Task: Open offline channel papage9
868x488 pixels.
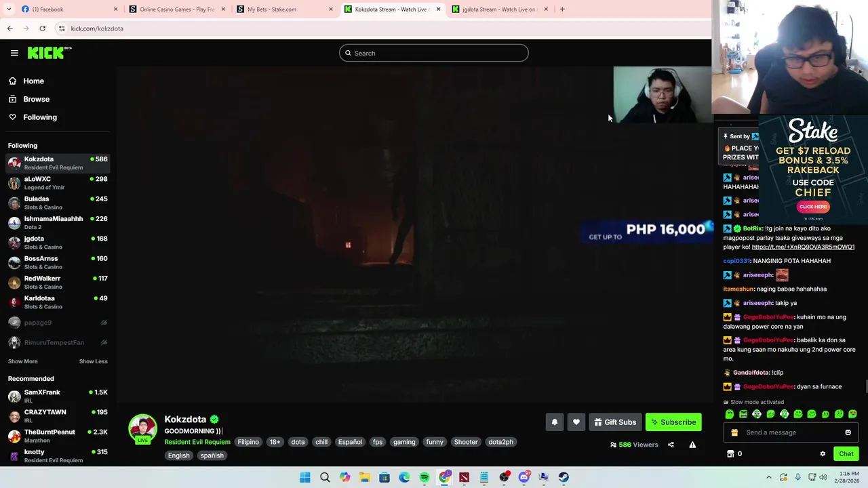Action: [x=58, y=323]
